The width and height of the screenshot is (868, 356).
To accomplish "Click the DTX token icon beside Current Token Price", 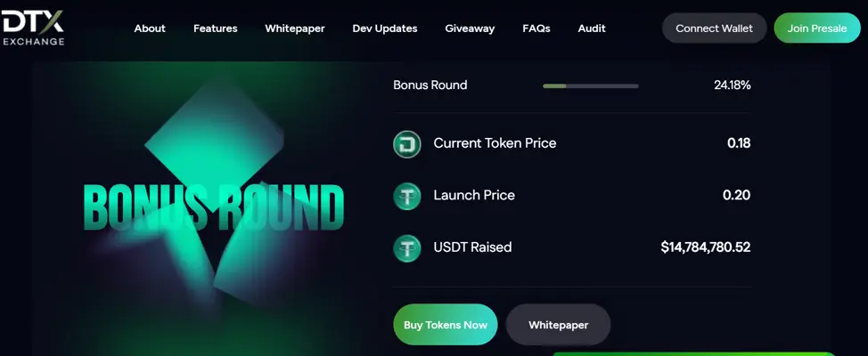I will (407, 143).
